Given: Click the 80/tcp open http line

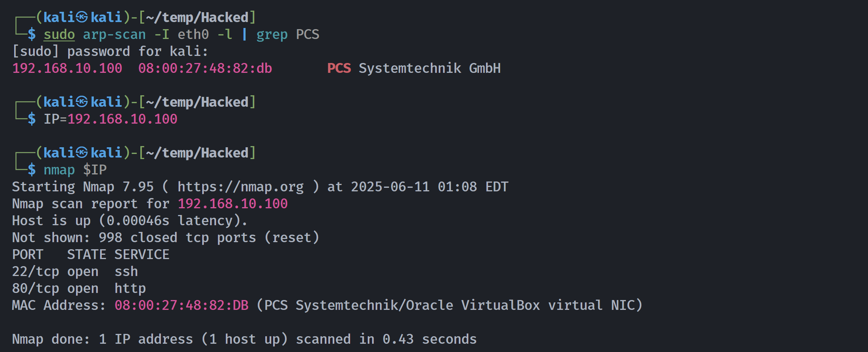Looking at the screenshot, I should [79, 289].
